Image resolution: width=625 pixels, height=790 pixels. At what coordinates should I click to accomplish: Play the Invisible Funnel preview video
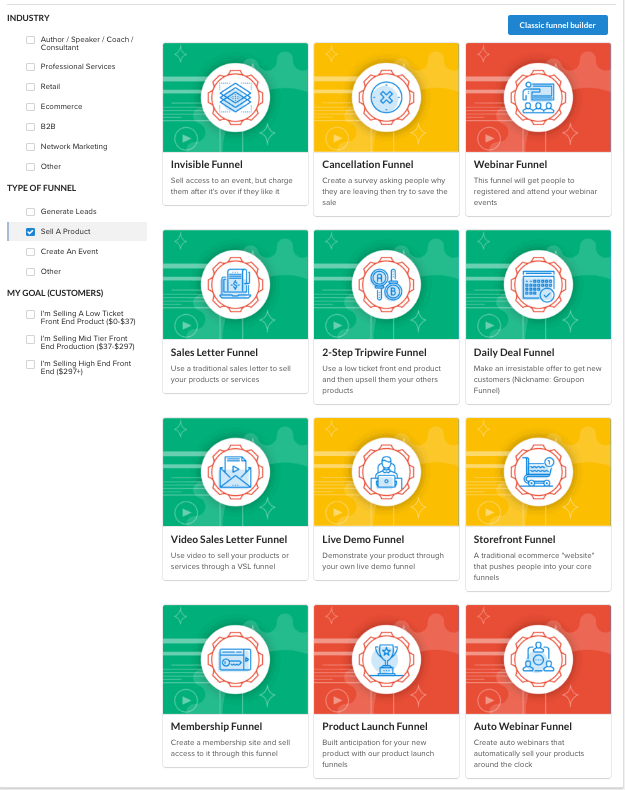pyautogui.click(x=186, y=138)
